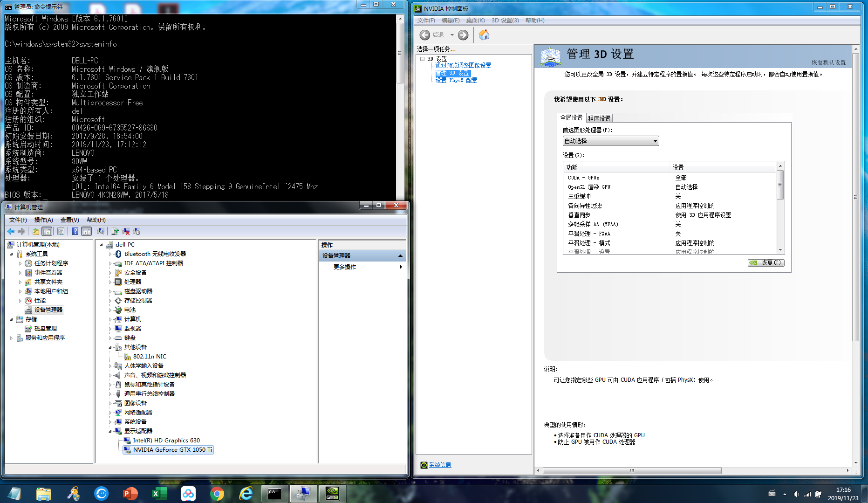Switch to the 程序设置 tab
Screen dimensions: 868x503
tap(599, 118)
